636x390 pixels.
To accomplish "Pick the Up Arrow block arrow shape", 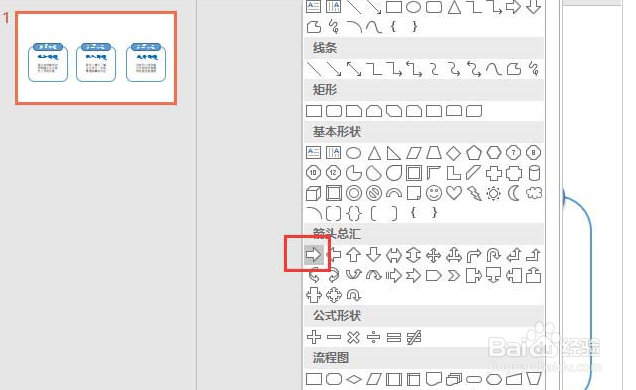I will click(353, 255).
